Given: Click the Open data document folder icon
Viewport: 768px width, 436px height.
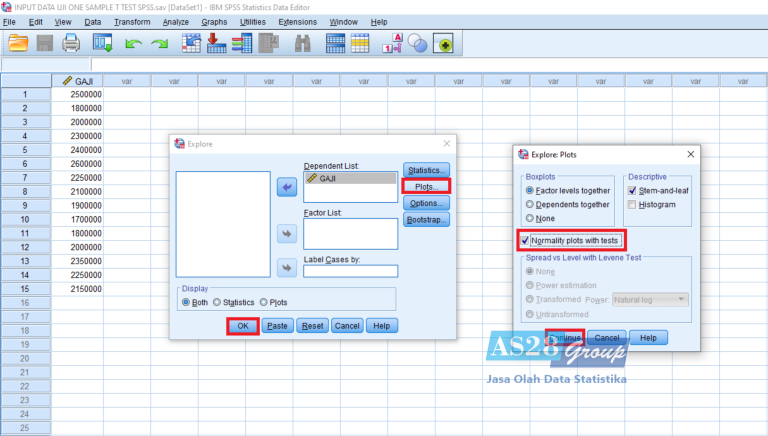Looking at the screenshot, I should point(18,43).
